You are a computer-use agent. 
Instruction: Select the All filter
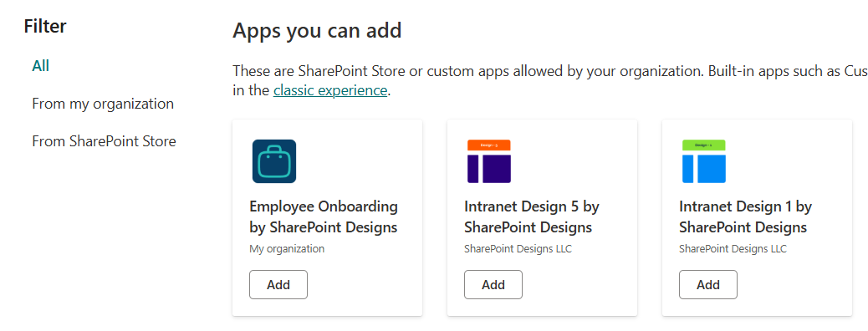point(41,66)
